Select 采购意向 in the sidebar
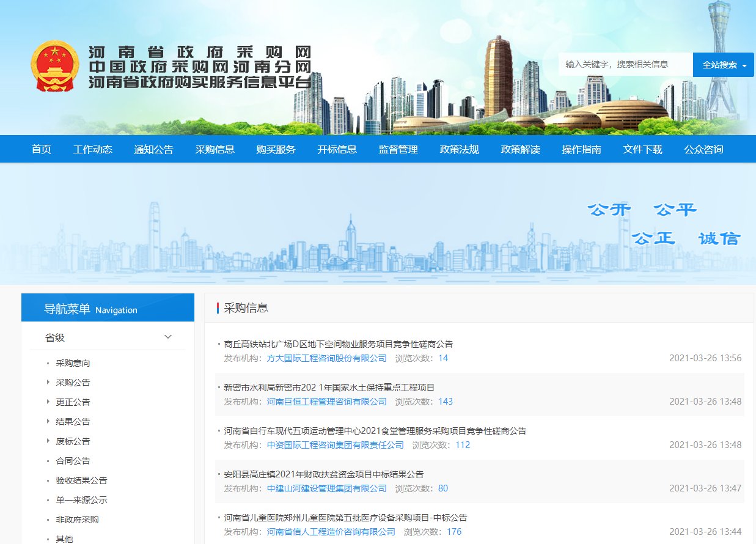This screenshot has height=544, width=756. point(72,362)
